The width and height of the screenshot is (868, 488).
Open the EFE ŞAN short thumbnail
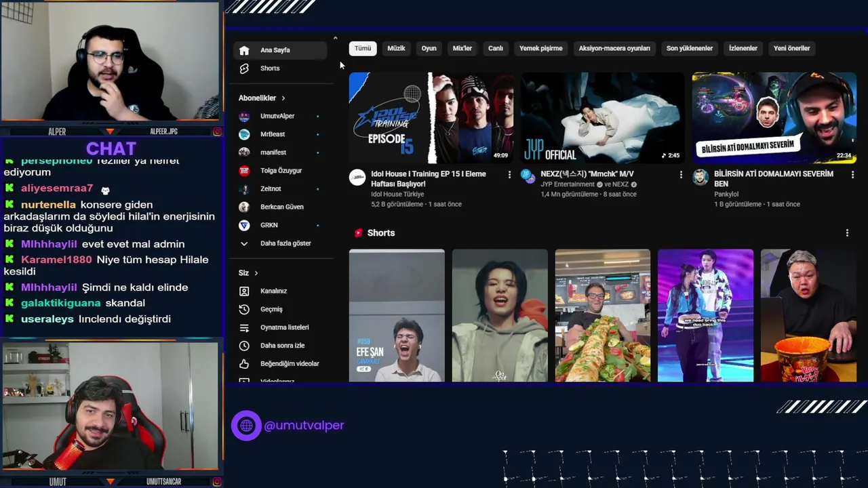click(x=397, y=315)
